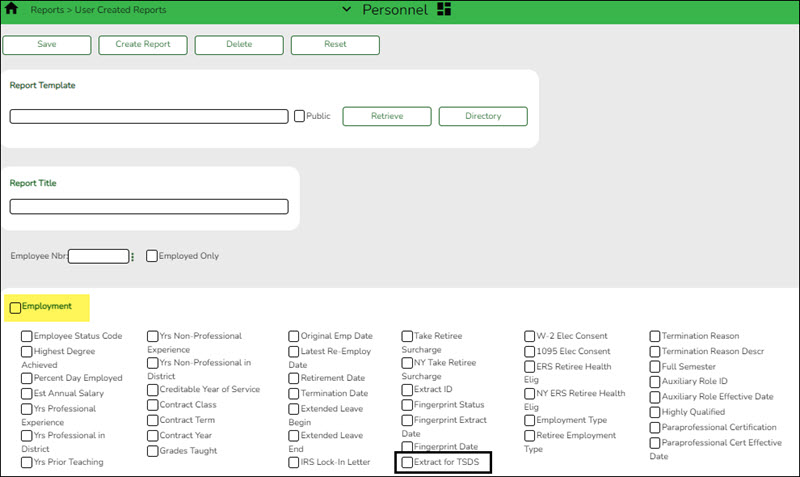The width and height of the screenshot is (800, 477).
Task: Enable the W-2 Elec Consent checkbox
Action: [530, 337]
